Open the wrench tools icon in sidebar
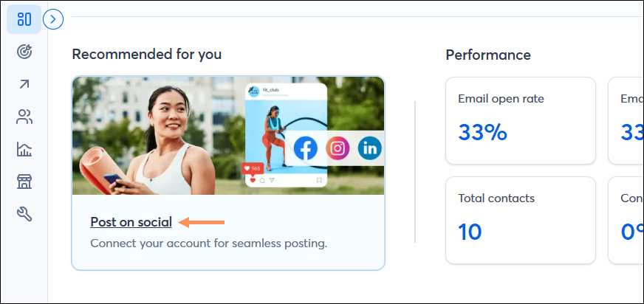This screenshot has width=644, height=304. point(24,214)
